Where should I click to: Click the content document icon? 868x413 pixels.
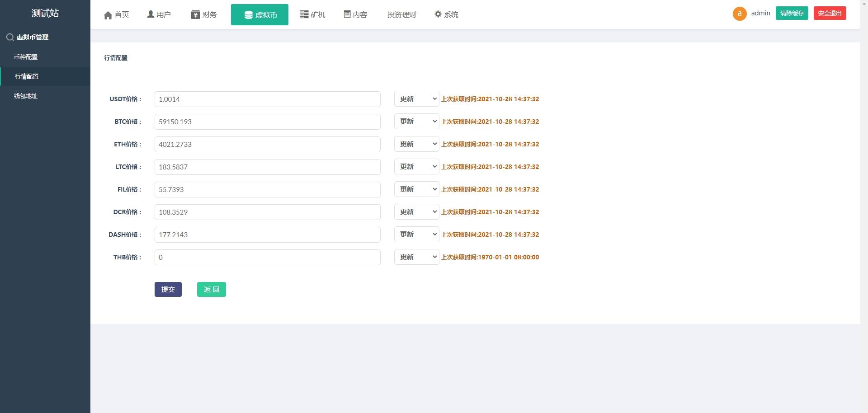[x=347, y=14]
